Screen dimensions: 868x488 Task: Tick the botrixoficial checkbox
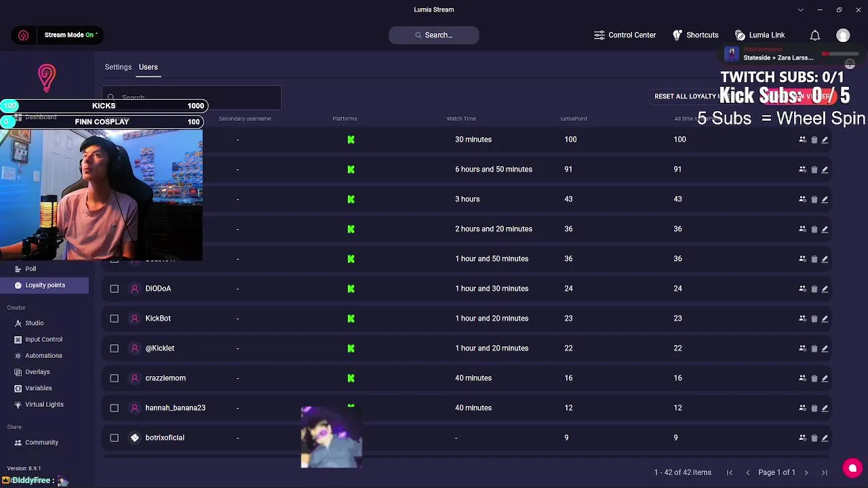114,438
